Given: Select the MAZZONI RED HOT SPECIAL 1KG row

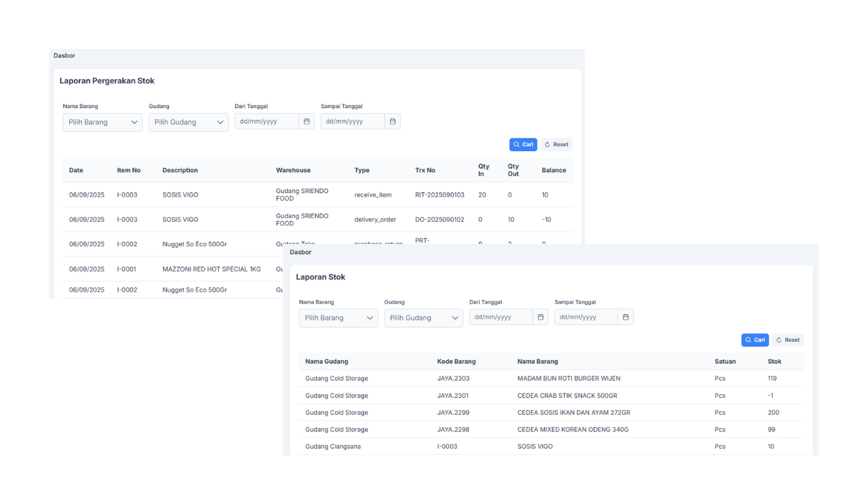Looking at the screenshot, I should click(x=212, y=269).
